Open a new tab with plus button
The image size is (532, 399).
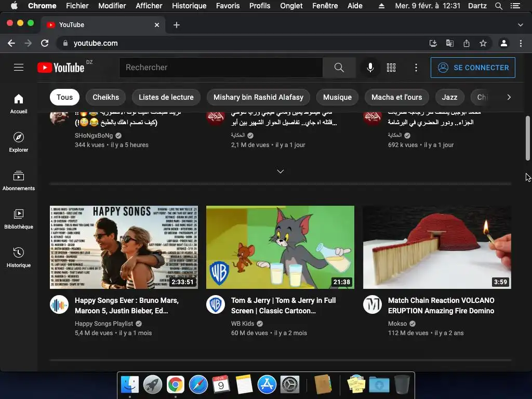point(177,25)
